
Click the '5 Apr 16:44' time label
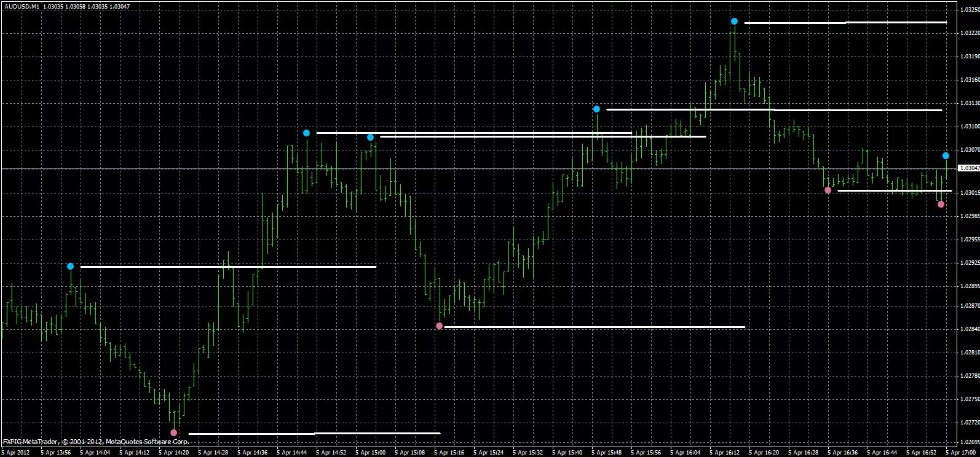pyautogui.click(x=883, y=453)
